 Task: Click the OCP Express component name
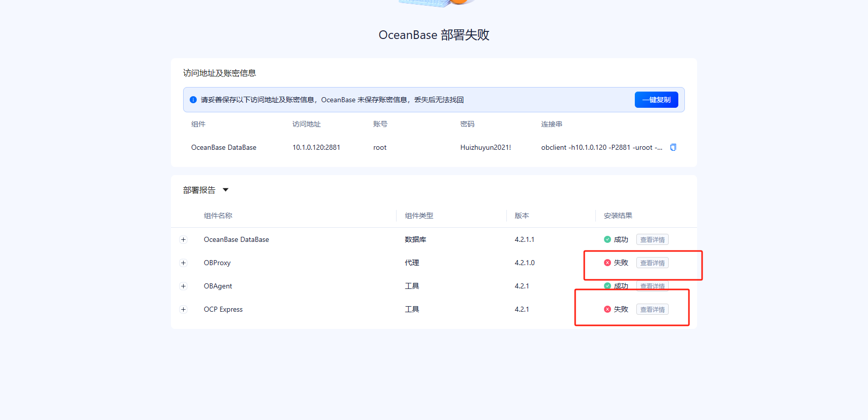coord(223,309)
